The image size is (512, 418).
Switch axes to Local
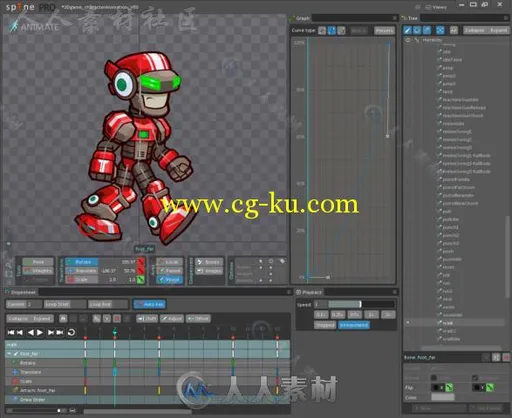pos(170,262)
